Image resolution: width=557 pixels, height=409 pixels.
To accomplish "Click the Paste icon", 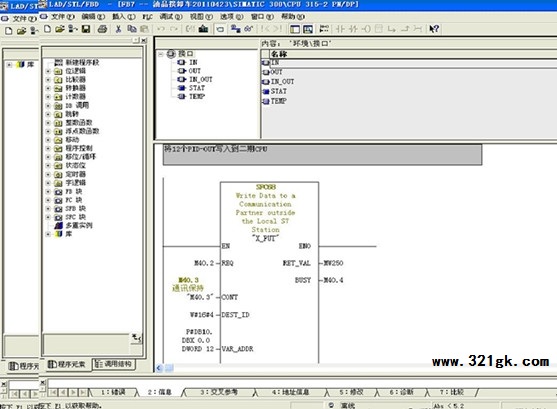I will pos(144,29).
